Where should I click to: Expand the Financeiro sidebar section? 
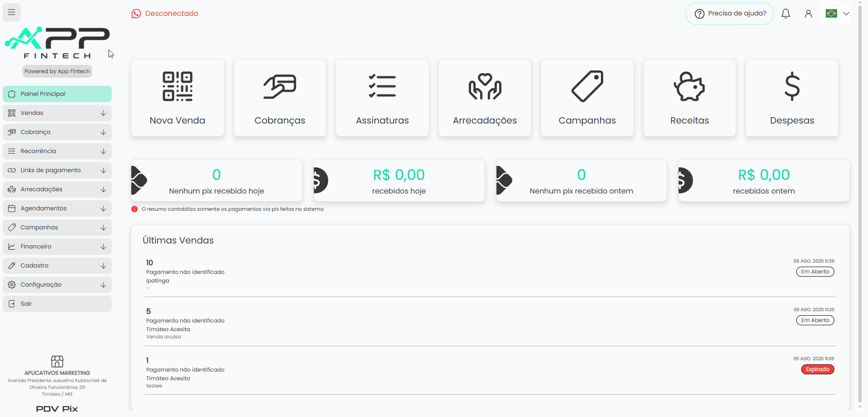click(x=57, y=247)
